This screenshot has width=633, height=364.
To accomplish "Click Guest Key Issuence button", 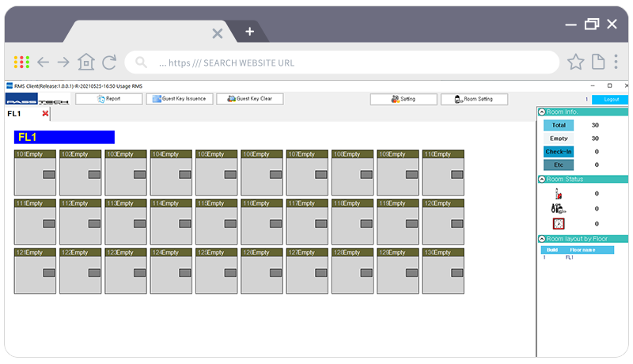I will pos(180,99).
